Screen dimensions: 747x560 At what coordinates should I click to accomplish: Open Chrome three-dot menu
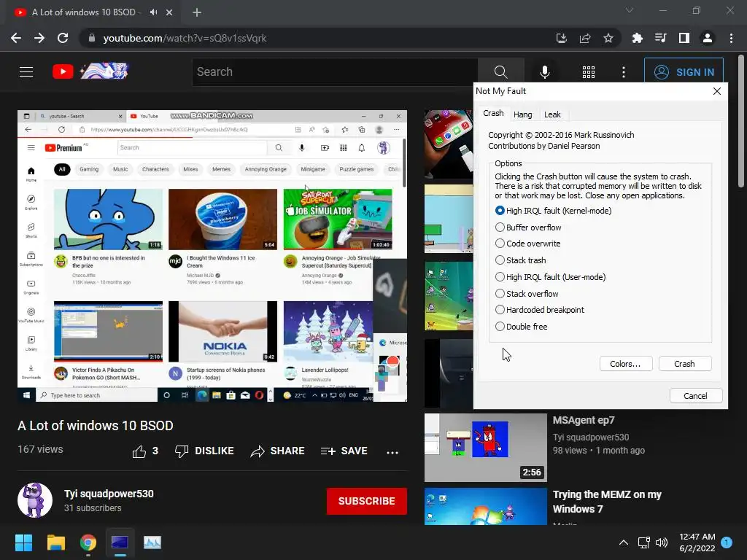coord(731,38)
